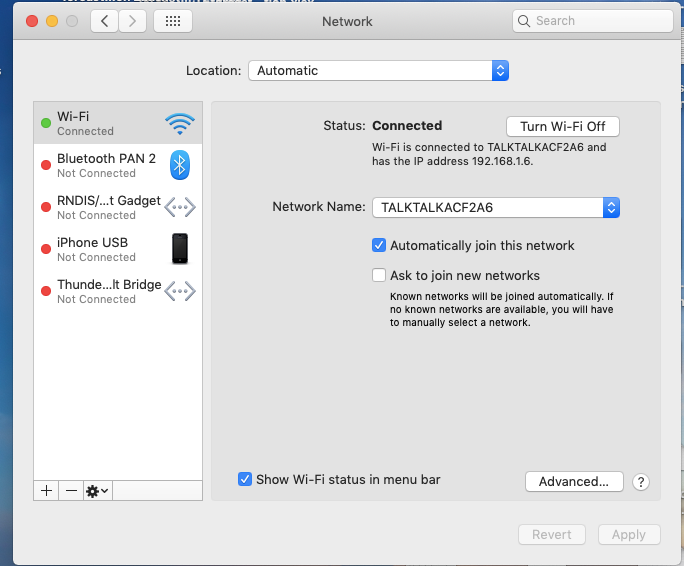
Task: Toggle Show Wi-Fi status in menu bar
Action: tap(245, 479)
